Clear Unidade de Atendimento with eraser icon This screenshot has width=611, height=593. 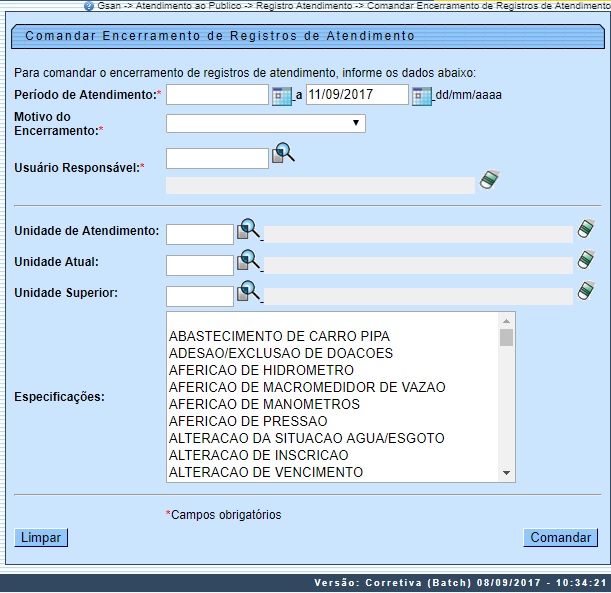tap(586, 228)
